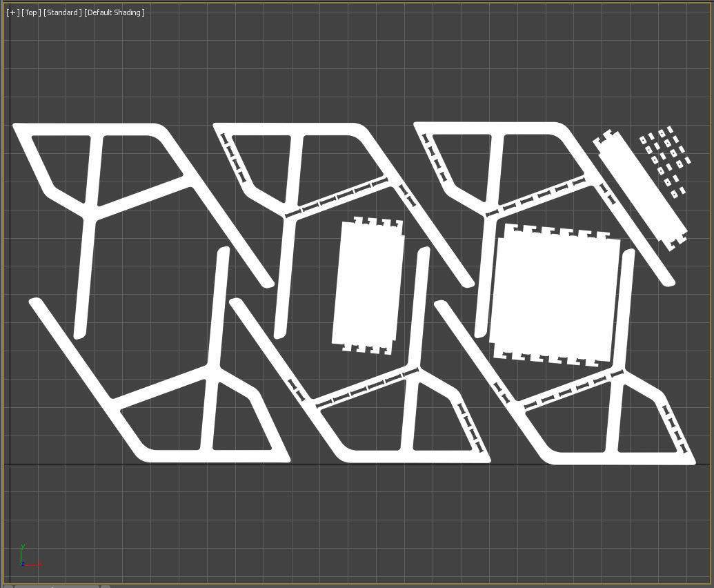Open the [+] viewport general menu
This screenshot has height=588, width=714.
click(x=12, y=12)
